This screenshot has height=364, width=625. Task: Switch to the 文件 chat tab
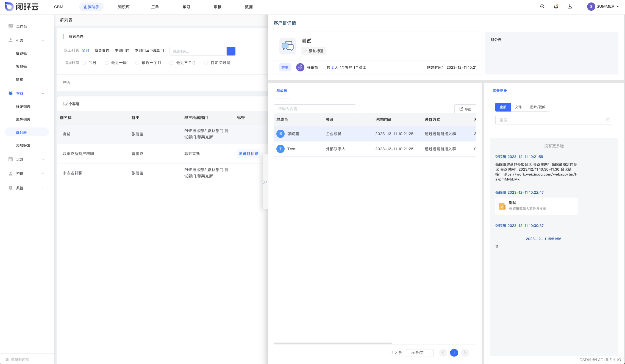point(518,107)
